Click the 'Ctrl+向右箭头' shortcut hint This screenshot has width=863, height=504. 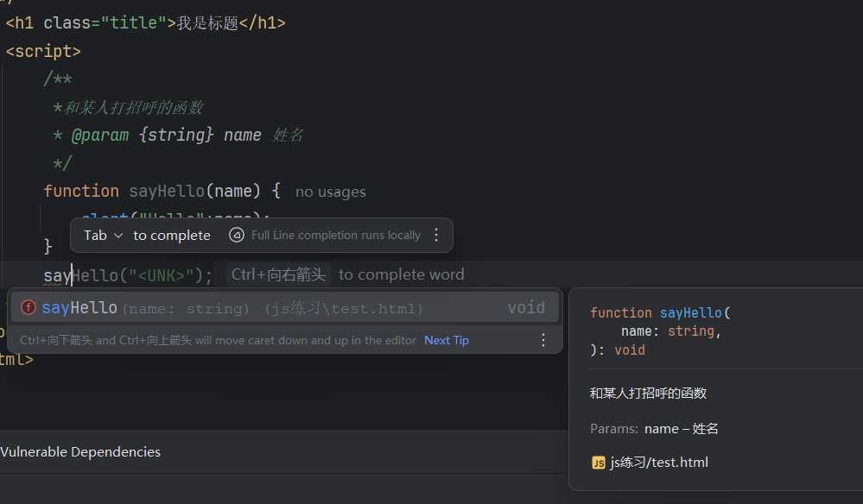pos(278,274)
